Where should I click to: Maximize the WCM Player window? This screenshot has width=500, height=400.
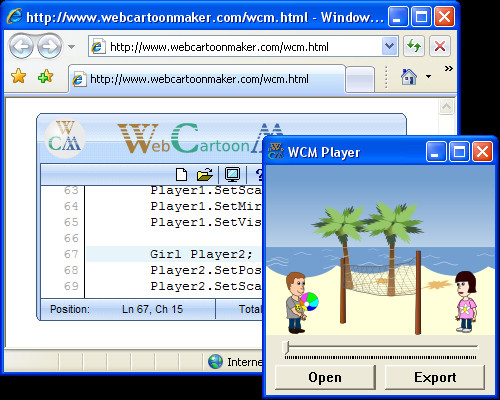[459, 152]
